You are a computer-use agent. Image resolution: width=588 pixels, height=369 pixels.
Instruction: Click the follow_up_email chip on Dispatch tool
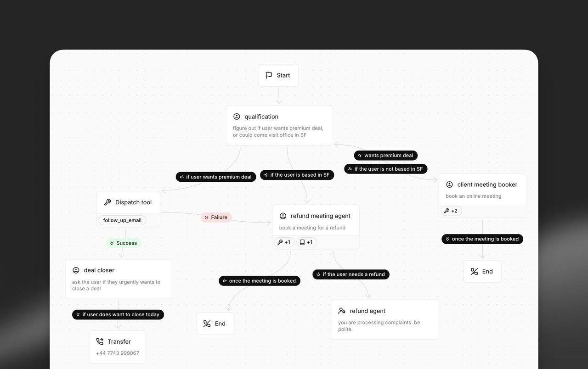pyautogui.click(x=122, y=220)
